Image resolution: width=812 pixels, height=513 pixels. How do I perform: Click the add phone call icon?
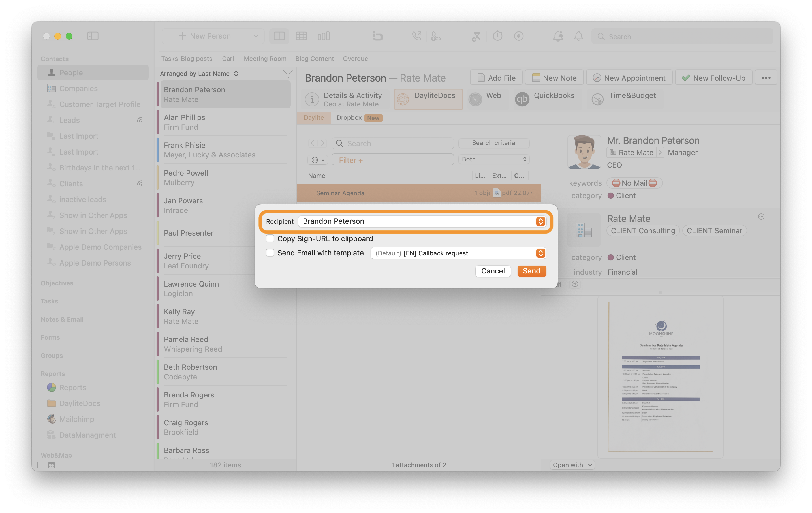click(436, 36)
